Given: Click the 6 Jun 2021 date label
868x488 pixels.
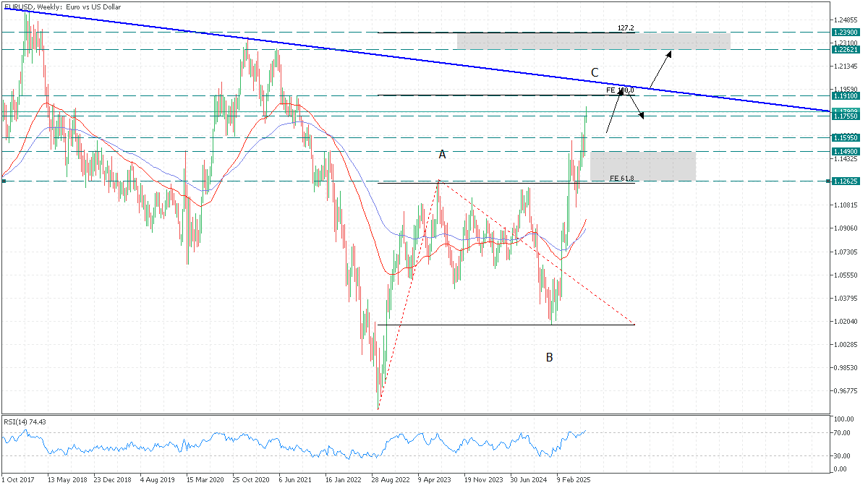Looking at the screenshot, I should (295, 479).
